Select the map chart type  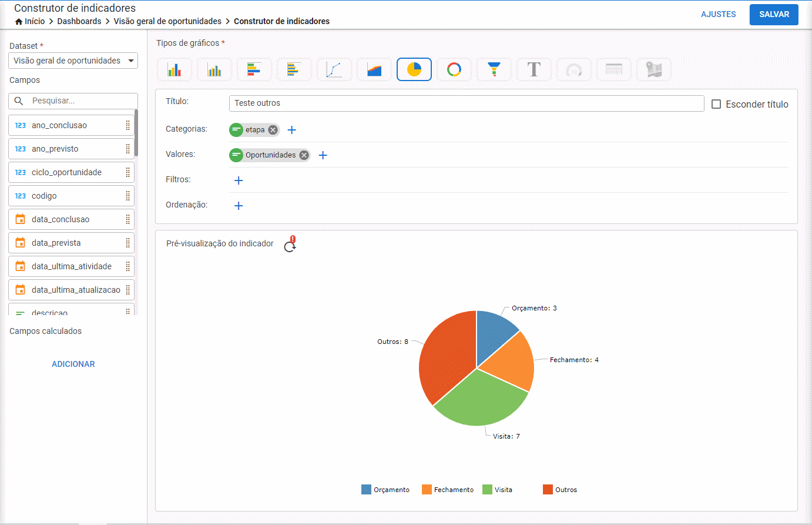[654, 69]
